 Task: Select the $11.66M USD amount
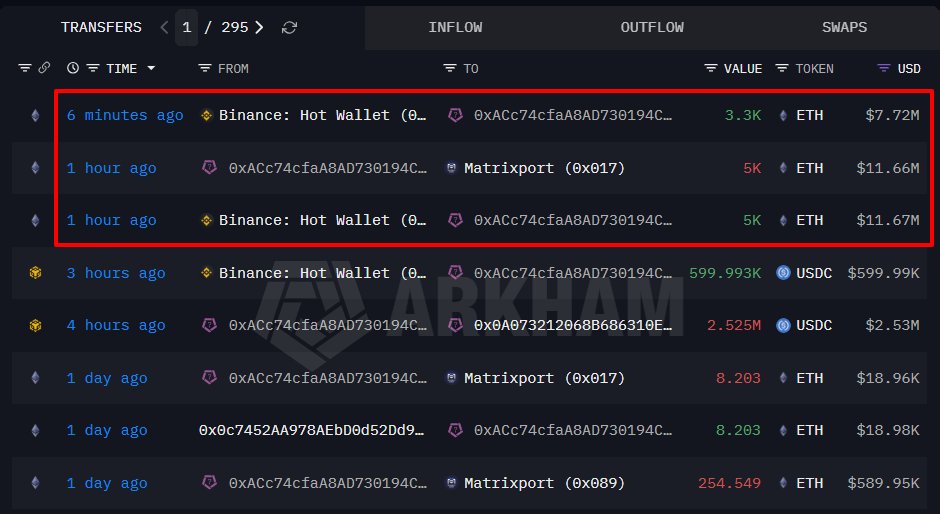[888, 168]
